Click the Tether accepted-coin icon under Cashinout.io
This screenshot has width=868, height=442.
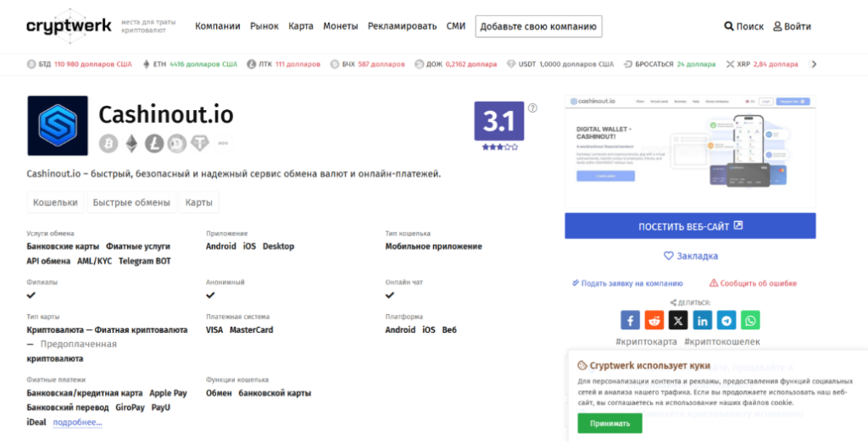pos(200,144)
